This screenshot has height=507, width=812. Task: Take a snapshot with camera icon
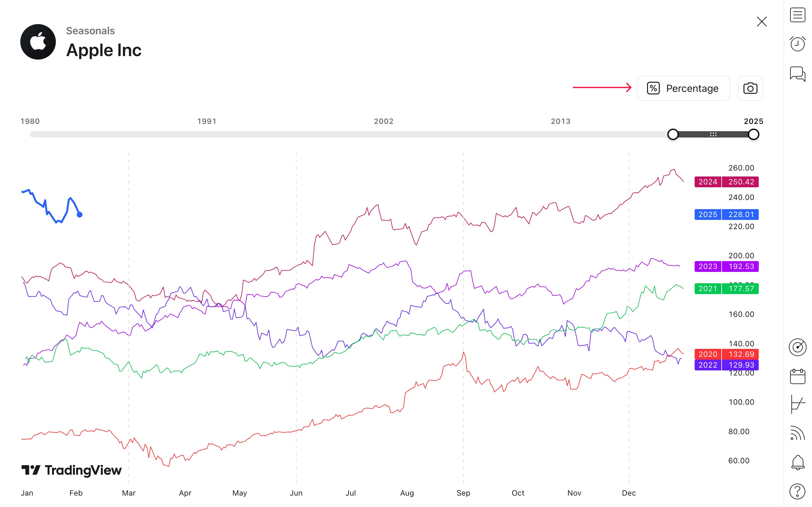(750, 88)
